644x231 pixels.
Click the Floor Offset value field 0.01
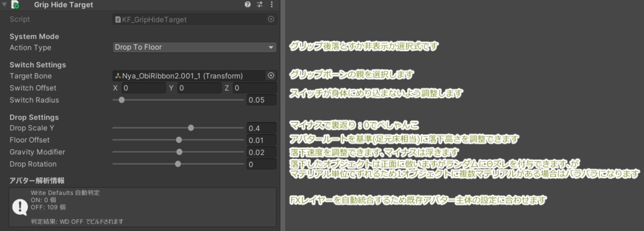(x=261, y=140)
